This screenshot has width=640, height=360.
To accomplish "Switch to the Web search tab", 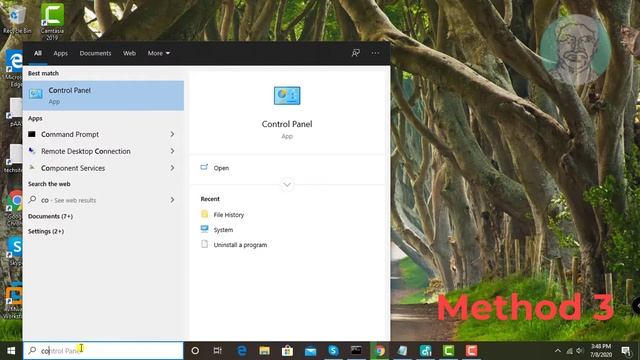I will 129,53.
